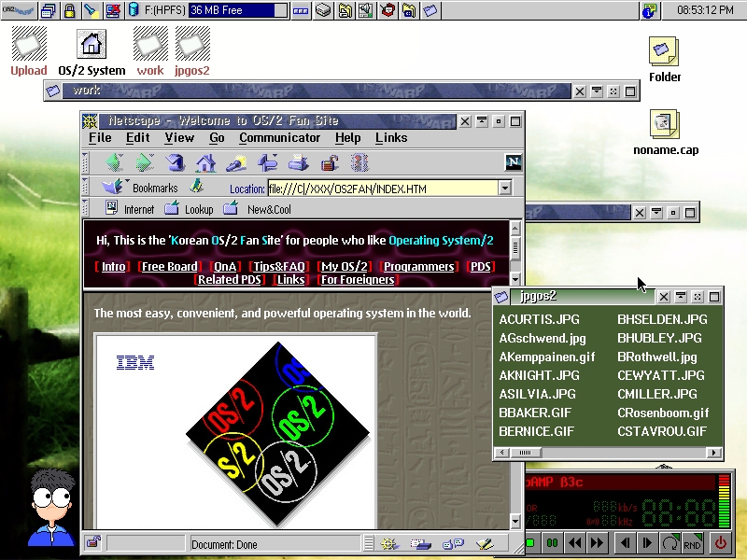
Task: Open OS/2 System desktop icon
Action: (92, 52)
